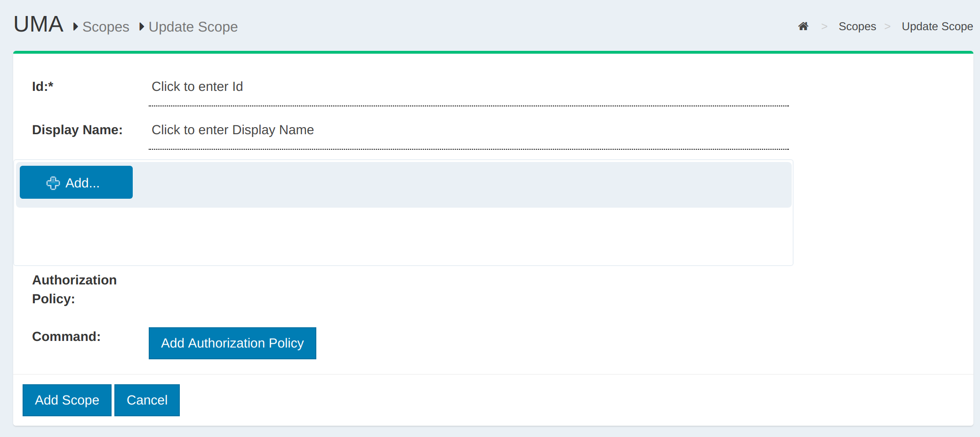
Task: Cancel the scope update
Action: tap(147, 400)
